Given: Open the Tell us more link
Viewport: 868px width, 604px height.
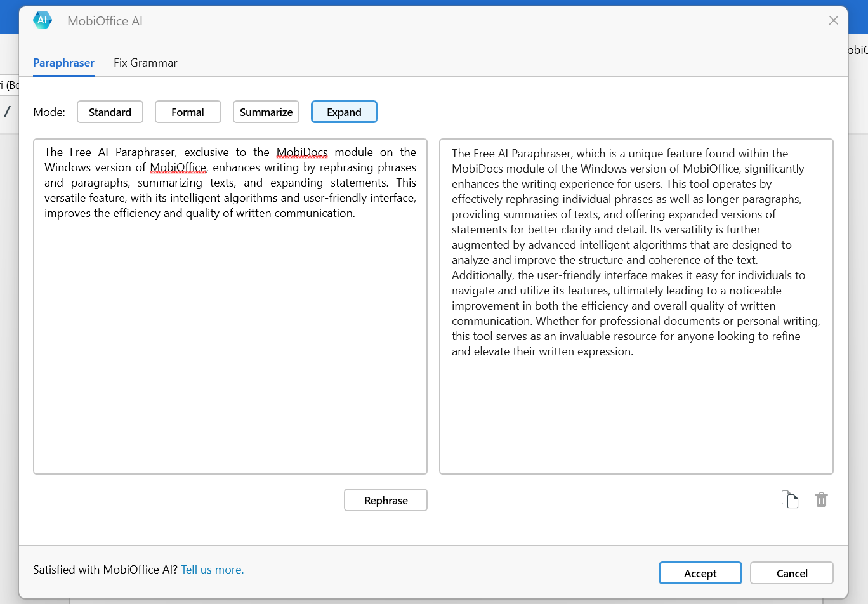Looking at the screenshot, I should [212, 570].
